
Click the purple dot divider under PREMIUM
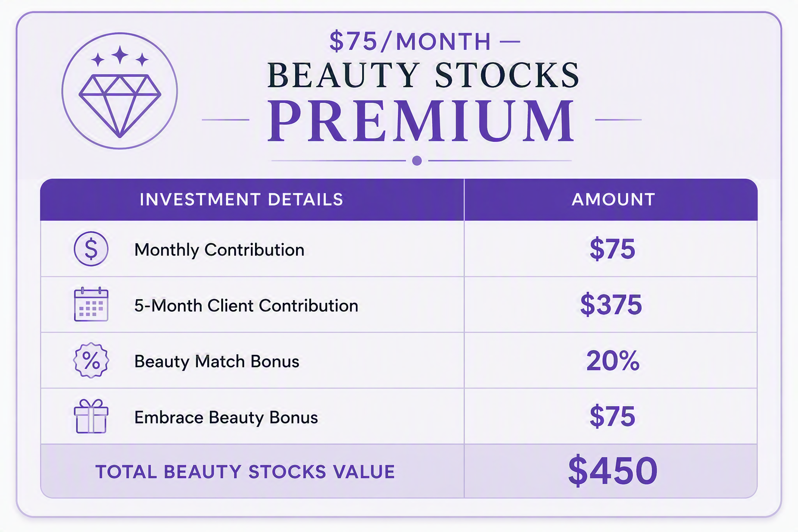[x=417, y=161]
